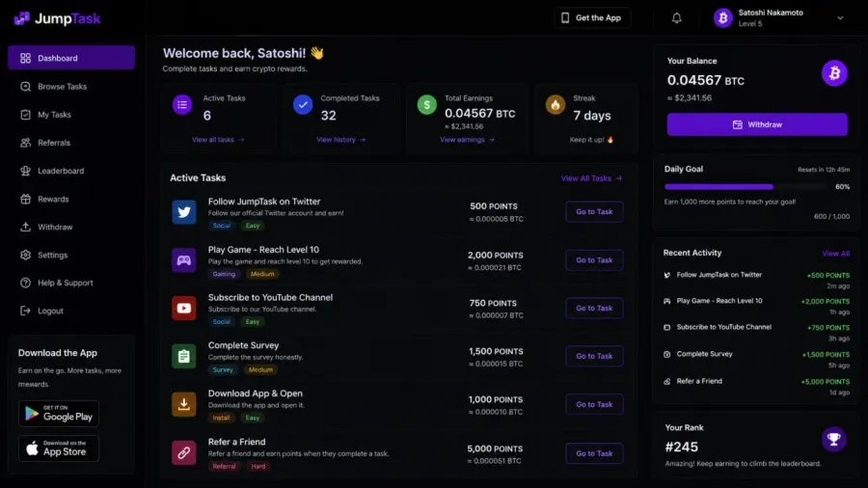Click the streak flame icon
The height and width of the screenshot is (488, 868).
[556, 104]
